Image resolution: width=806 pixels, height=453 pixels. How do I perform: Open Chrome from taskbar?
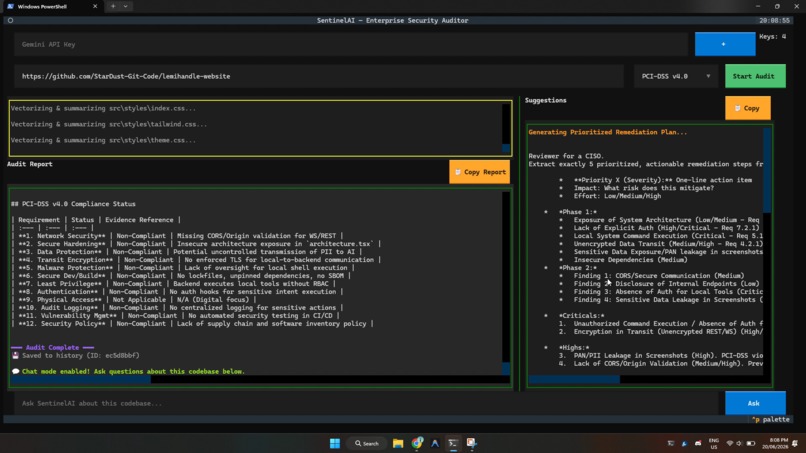(x=417, y=443)
